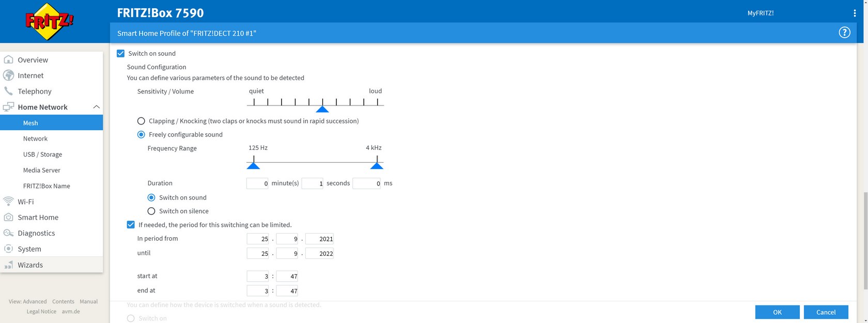Click the Duration ms field
Screen dimensions: 868x323
(x=366, y=183)
